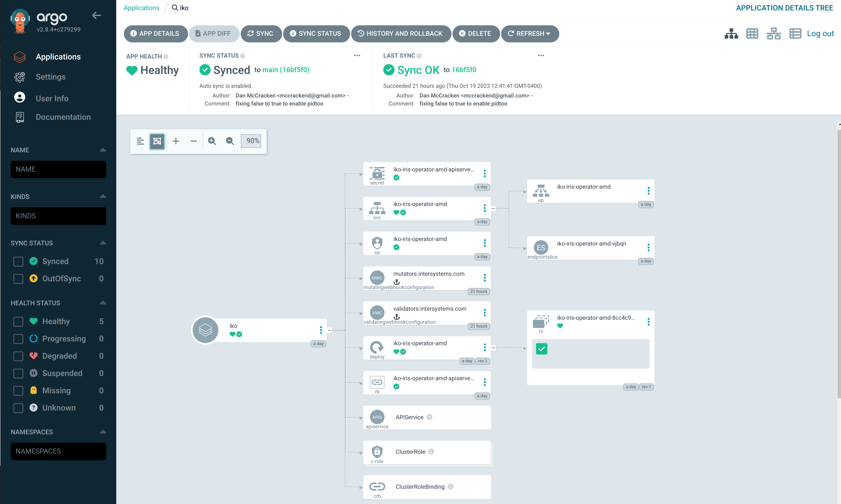
Task: Click the zoom in magnifier icon
Action: tap(212, 141)
